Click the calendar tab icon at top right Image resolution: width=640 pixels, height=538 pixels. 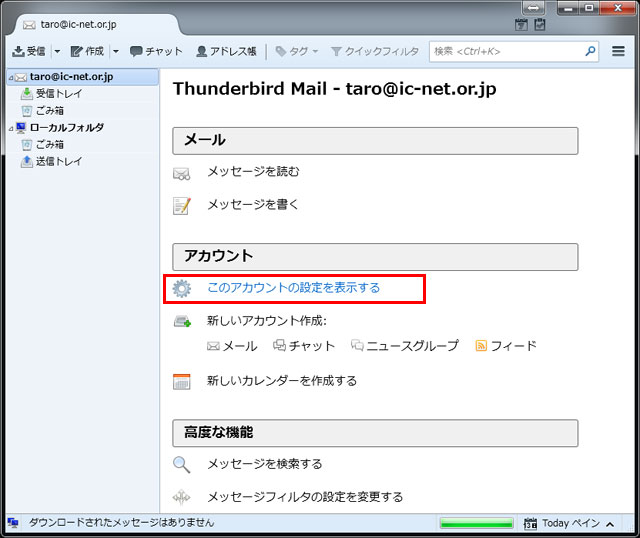point(523,24)
